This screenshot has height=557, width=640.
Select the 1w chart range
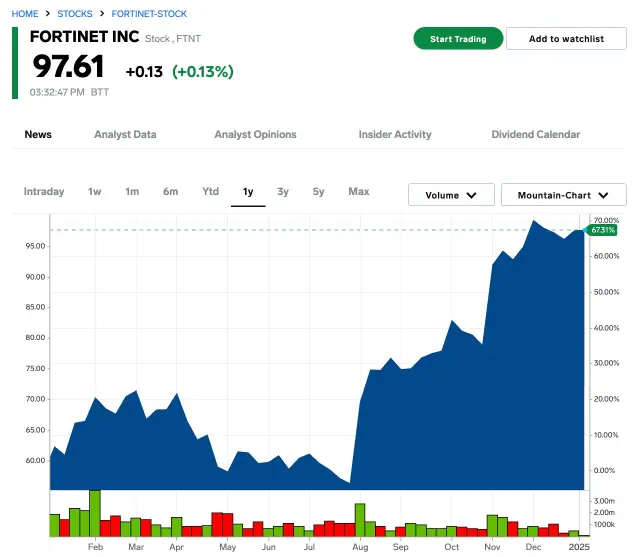[x=95, y=192]
